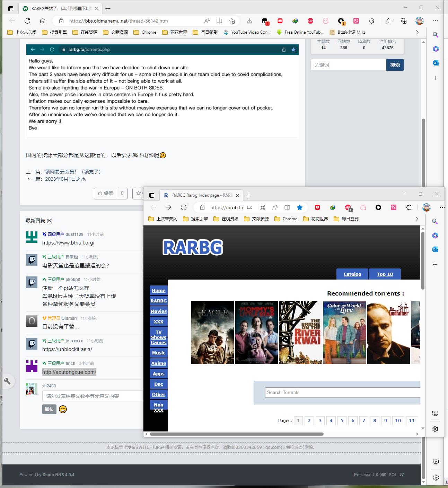Open profile avatar in back window

(420, 21)
